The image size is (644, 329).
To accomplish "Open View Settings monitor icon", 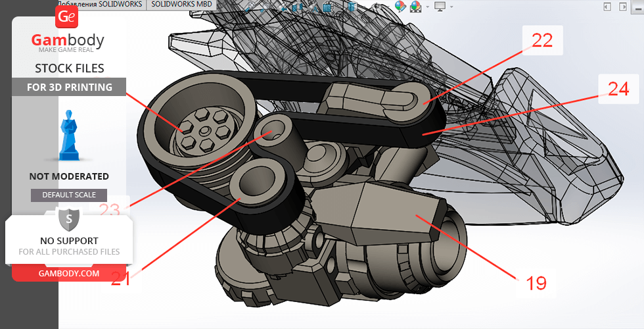I will tap(440, 7).
